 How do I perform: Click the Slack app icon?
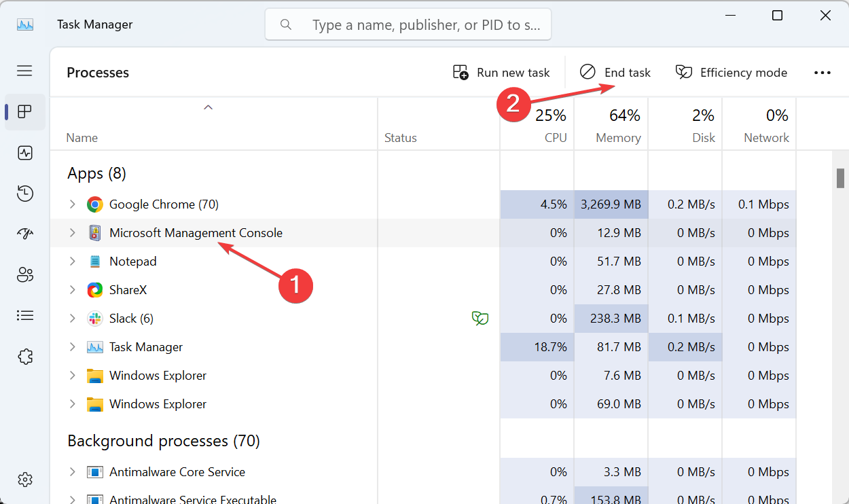95,319
